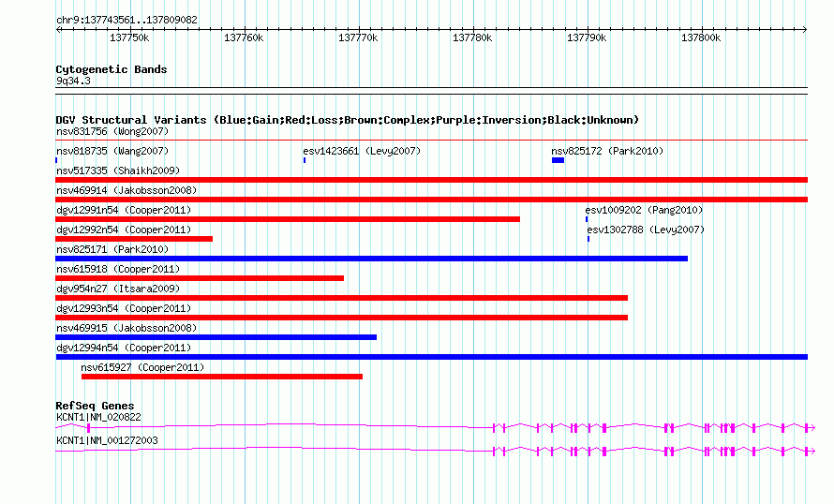The height and width of the screenshot is (504, 834).
Task: Click the 137760k ruler position
Action: 244,37
